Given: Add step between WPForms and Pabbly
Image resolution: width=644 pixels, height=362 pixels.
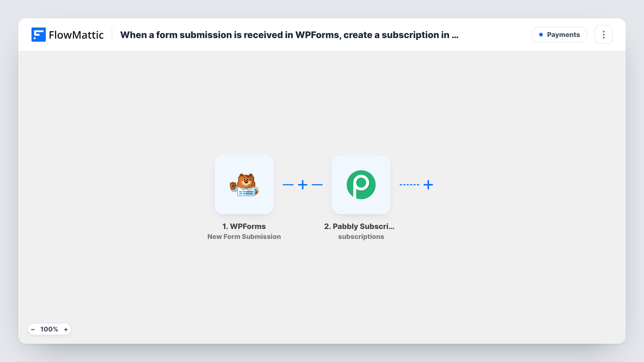Looking at the screenshot, I should pyautogui.click(x=303, y=185).
